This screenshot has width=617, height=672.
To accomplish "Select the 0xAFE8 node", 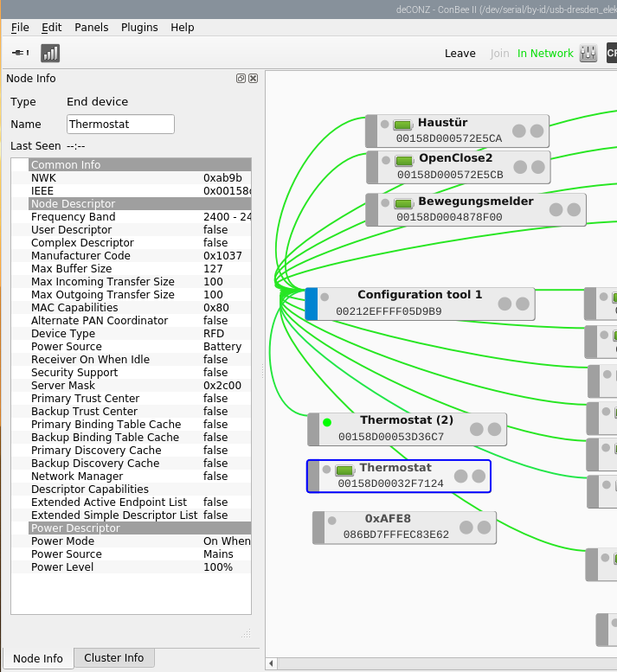I will pyautogui.click(x=404, y=528).
